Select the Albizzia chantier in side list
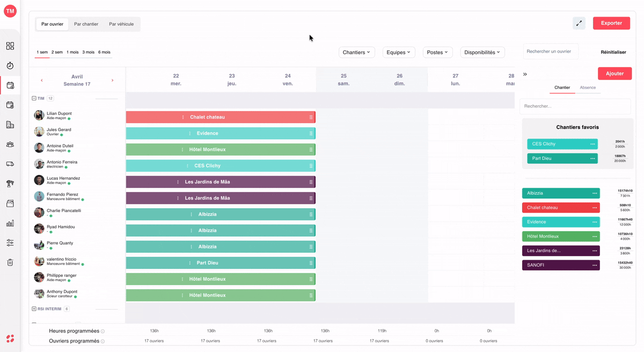644x352 pixels. pos(561,193)
